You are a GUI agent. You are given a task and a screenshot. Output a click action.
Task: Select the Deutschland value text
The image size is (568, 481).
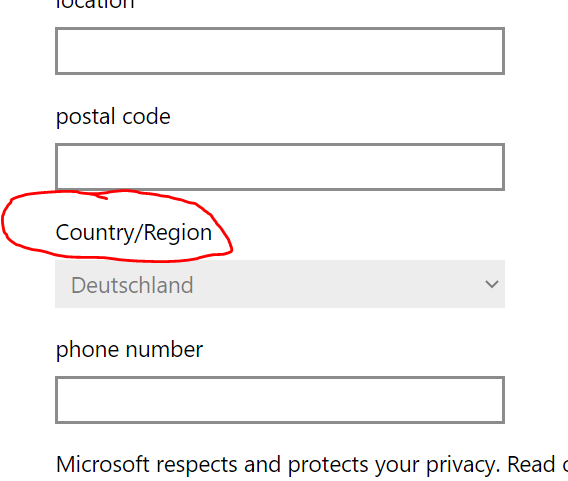coord(132,285)
